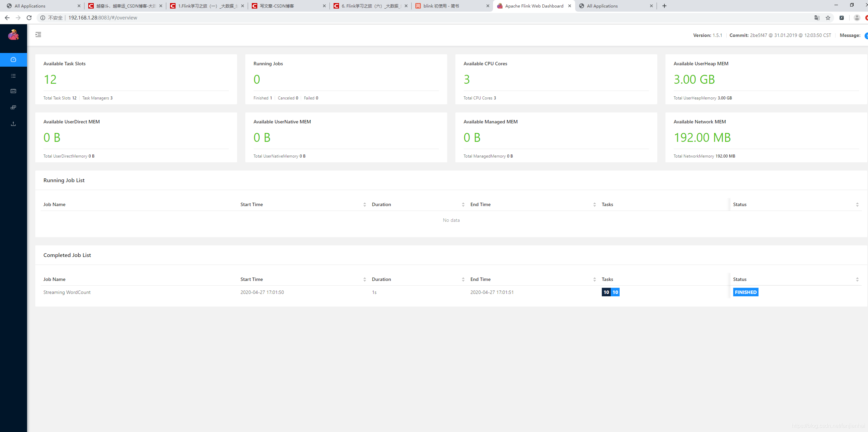Click the Flink squirrel logo
Image resolution: width=868 pixels, height=432 pixels.
[13, 35]
